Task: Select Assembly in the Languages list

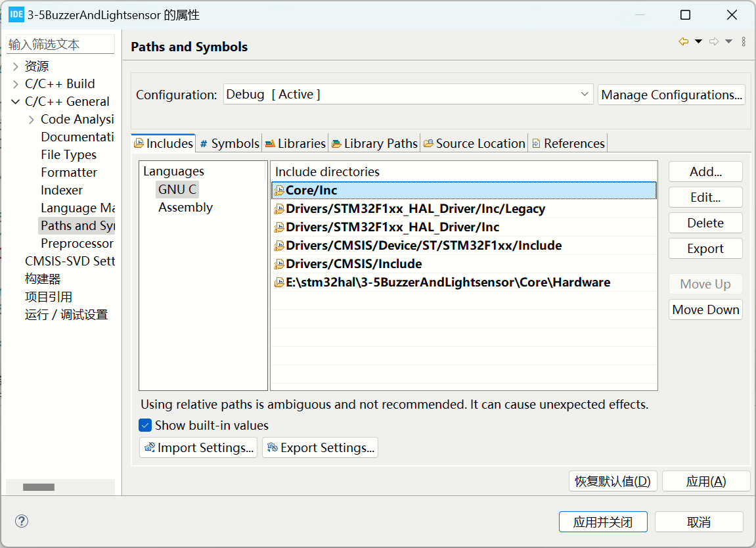Action: [x=185, y=208]
